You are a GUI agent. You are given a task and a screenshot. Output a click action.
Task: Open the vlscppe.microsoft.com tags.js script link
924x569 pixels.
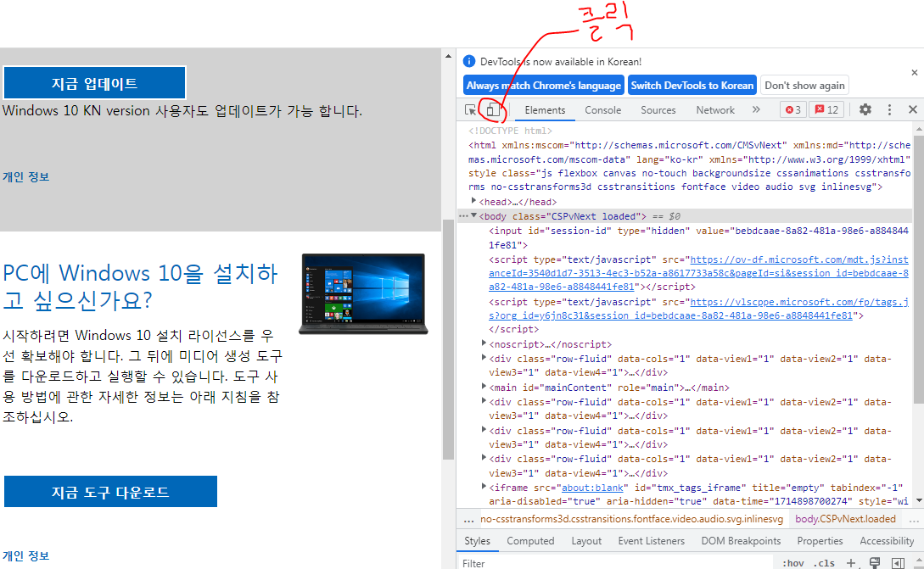pos(698,309)
